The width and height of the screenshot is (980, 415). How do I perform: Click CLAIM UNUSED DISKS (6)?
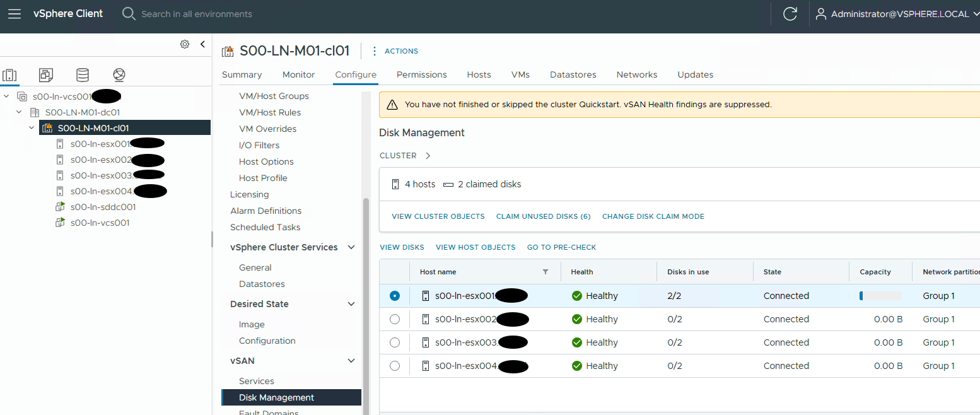point(544,216)
